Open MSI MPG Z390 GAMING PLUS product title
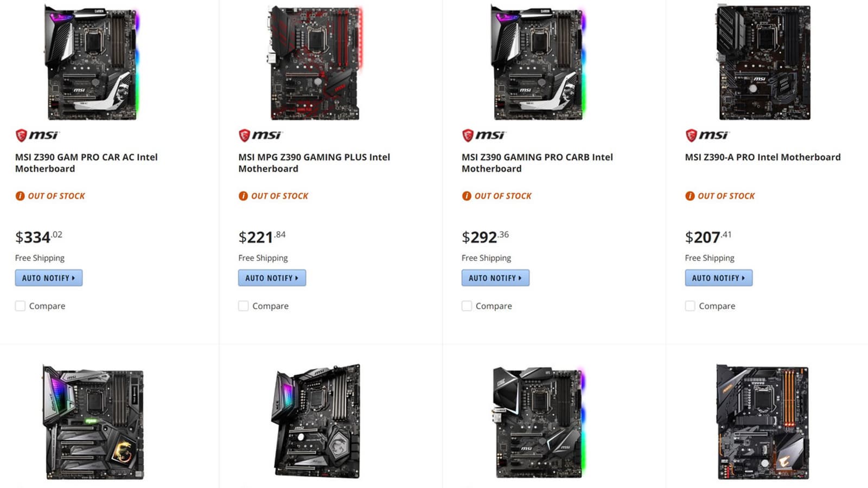Screen dimensions: 868x488 tap(314, 163)
